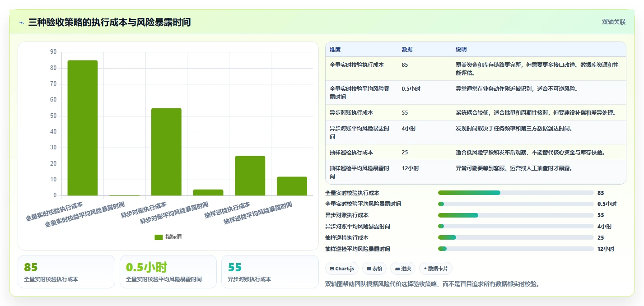Click the 进度 tag chip

pyautogui.click(x=403, y=269)
